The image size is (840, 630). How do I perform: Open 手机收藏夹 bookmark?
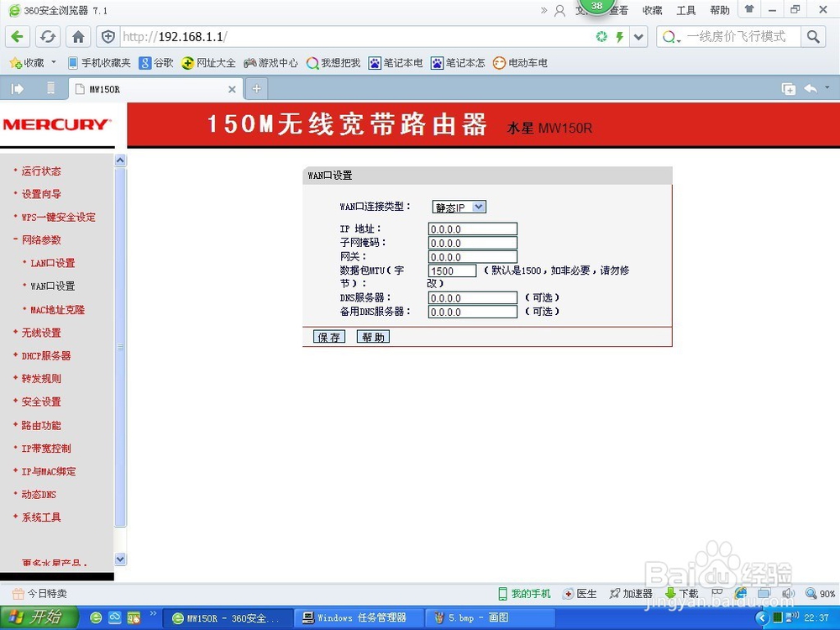(100, 63)
